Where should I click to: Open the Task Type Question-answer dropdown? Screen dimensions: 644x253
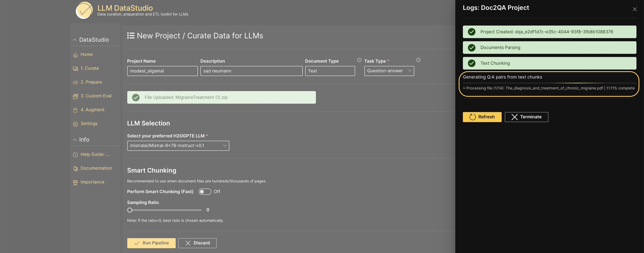(389, 71)
